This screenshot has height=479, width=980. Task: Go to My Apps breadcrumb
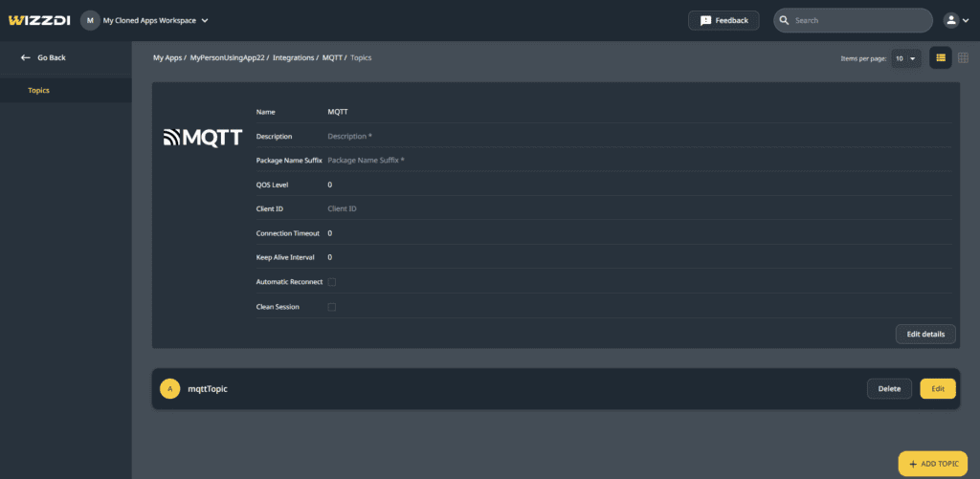click(x=167, y=58)
